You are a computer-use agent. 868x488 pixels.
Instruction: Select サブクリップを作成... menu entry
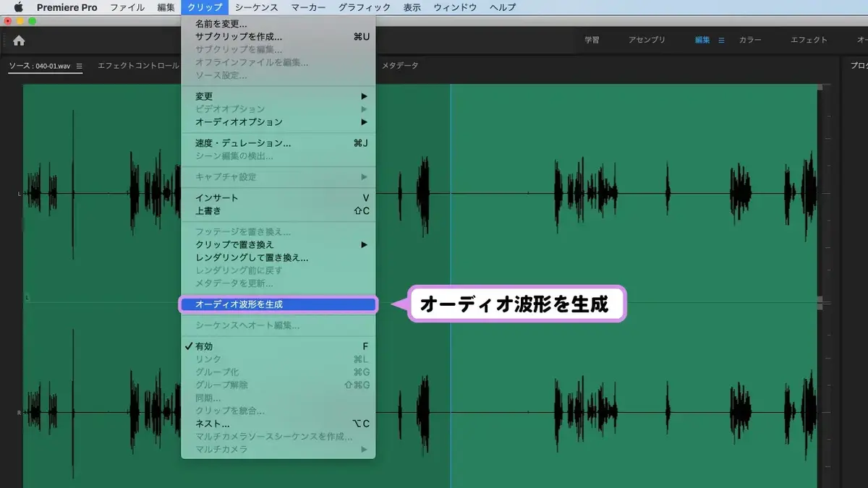tap(278, 36)
